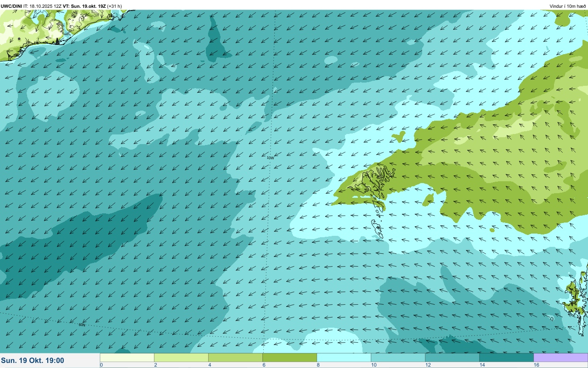Click the 14–16 m/s dark teal legend swatch
The width and height of the screenshot is (588, 368).
pyautogui.click(x=507, y=357)
